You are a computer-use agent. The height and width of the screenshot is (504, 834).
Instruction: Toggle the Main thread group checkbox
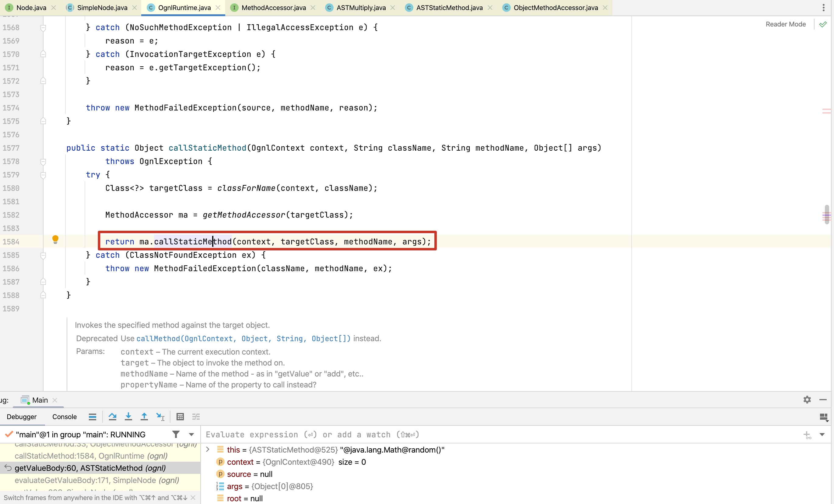[8, 434]
